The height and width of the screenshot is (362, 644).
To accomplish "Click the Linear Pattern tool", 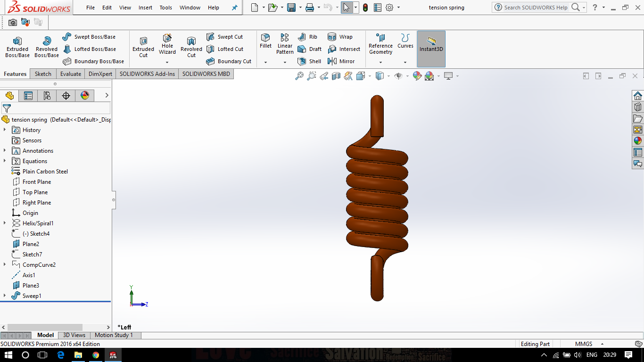I will coord(285,44).
